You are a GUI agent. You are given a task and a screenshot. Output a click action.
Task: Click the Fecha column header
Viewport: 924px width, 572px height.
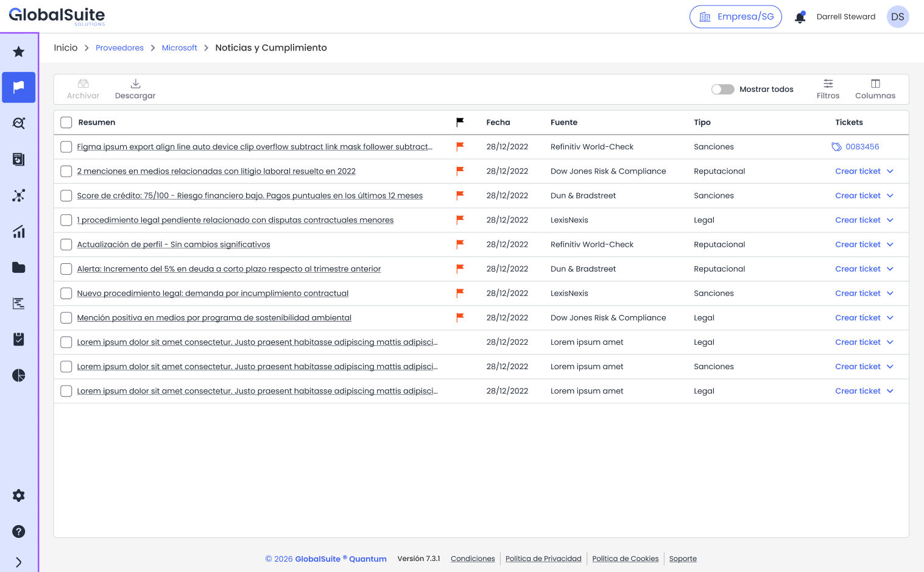[x=498, y=122]
